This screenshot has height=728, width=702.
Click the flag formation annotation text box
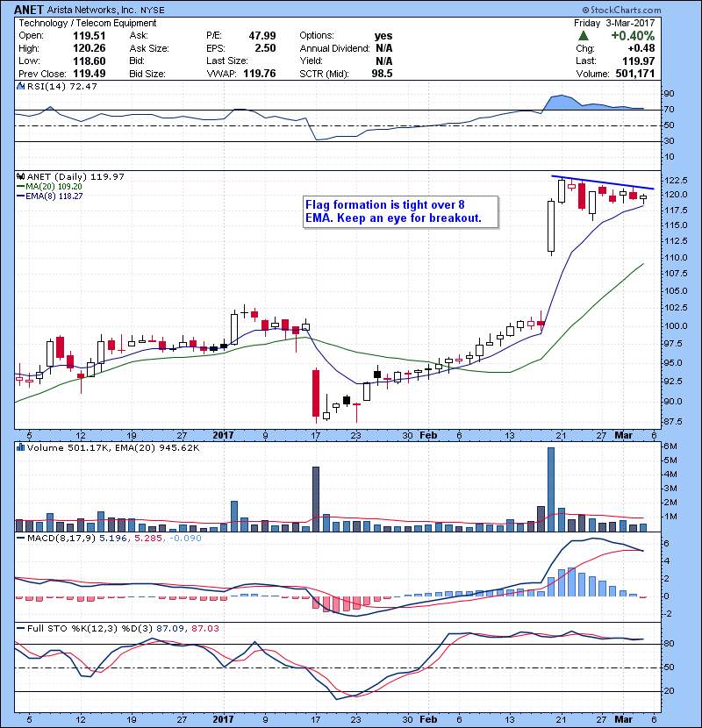tap(400, 211)
